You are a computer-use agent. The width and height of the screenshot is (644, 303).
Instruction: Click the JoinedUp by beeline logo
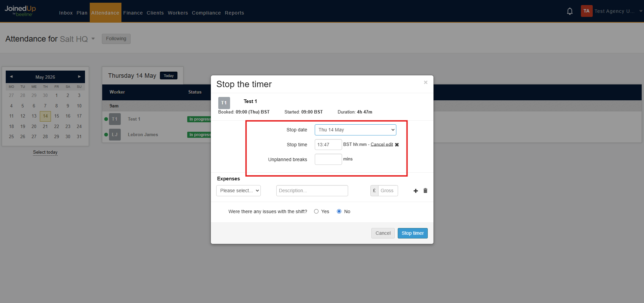point(20,11)
